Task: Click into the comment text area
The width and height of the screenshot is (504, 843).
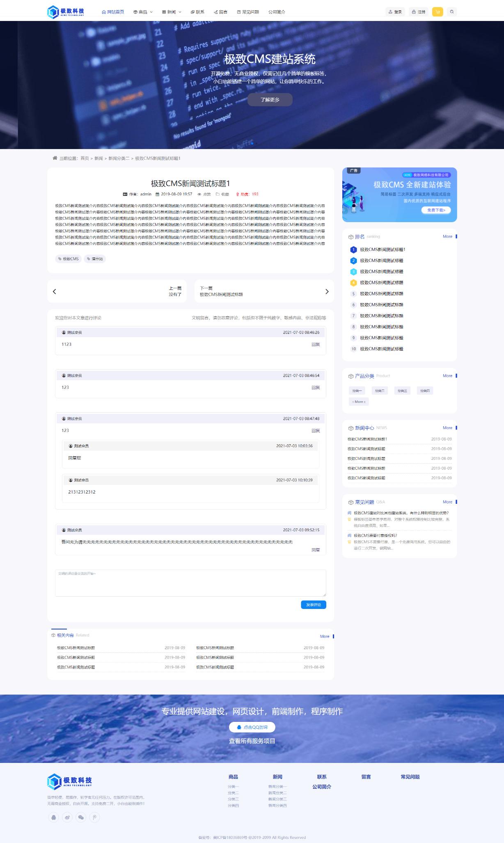Action: [190, 583]
